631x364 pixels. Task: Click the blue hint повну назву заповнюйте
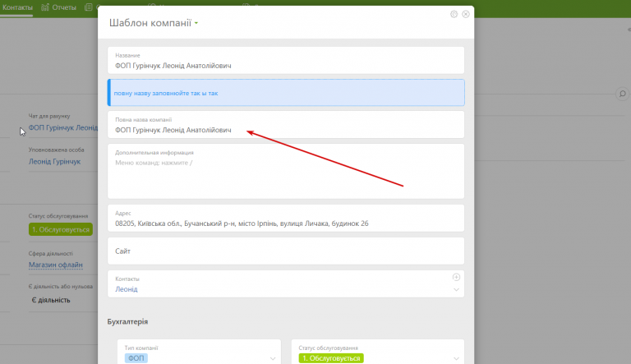286,93
